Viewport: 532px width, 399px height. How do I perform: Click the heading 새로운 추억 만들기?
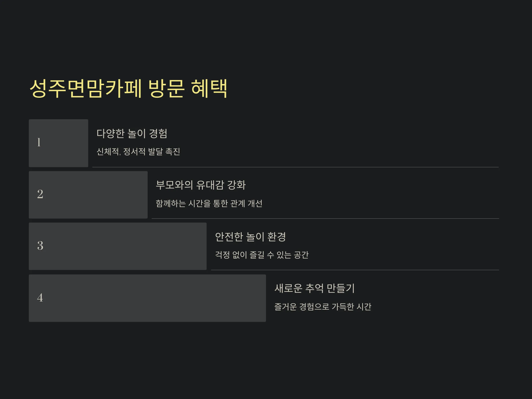tap(315, 288)
